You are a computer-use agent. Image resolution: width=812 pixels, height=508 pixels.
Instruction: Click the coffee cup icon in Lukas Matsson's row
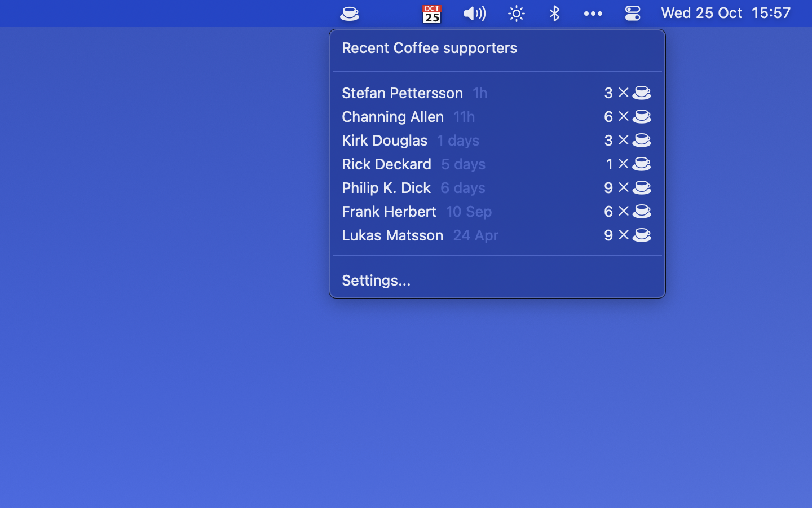click(642, 235)
